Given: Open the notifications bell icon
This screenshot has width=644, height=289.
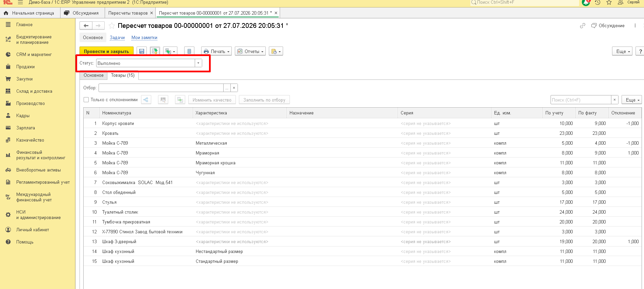Looking at the screenshot, I should [x=586, y=2].
